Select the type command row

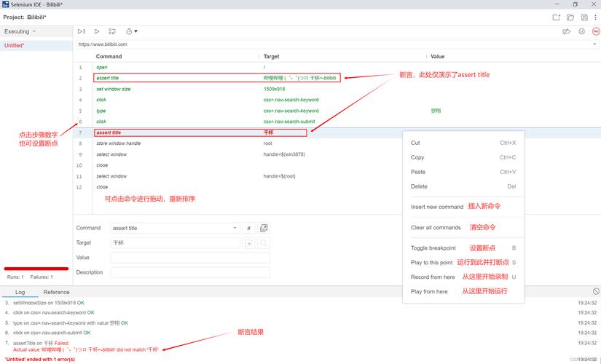pos(337,111)
